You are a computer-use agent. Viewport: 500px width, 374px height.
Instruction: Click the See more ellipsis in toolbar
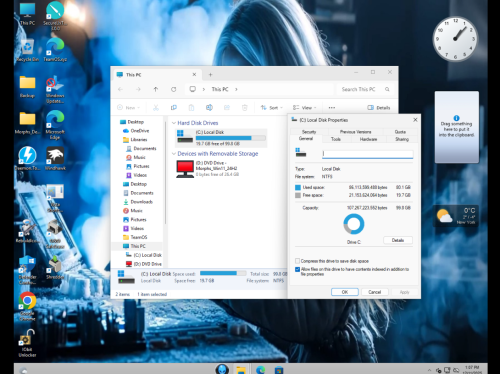332,108
